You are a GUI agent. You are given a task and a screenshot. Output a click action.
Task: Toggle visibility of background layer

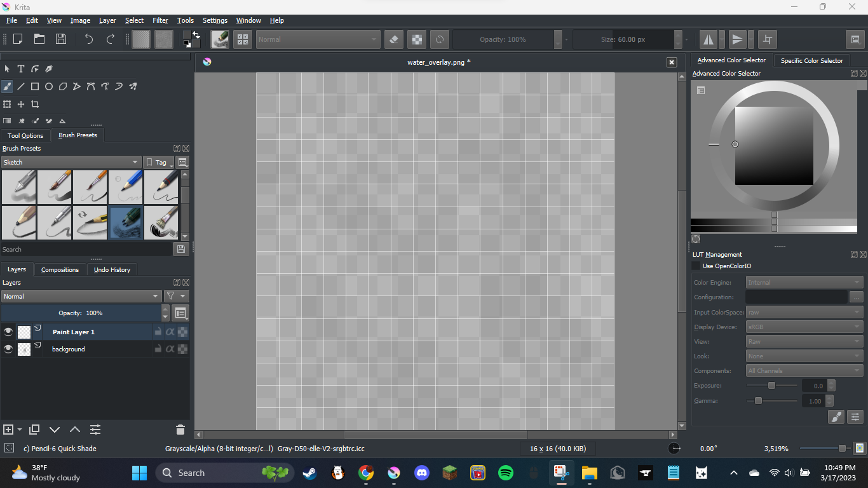click(x=8, y=349)
